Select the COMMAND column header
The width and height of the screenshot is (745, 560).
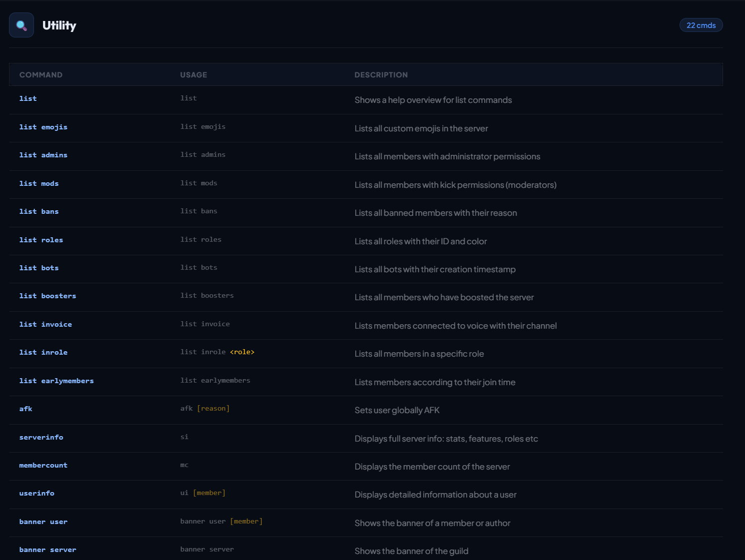(x=41, y=75)
